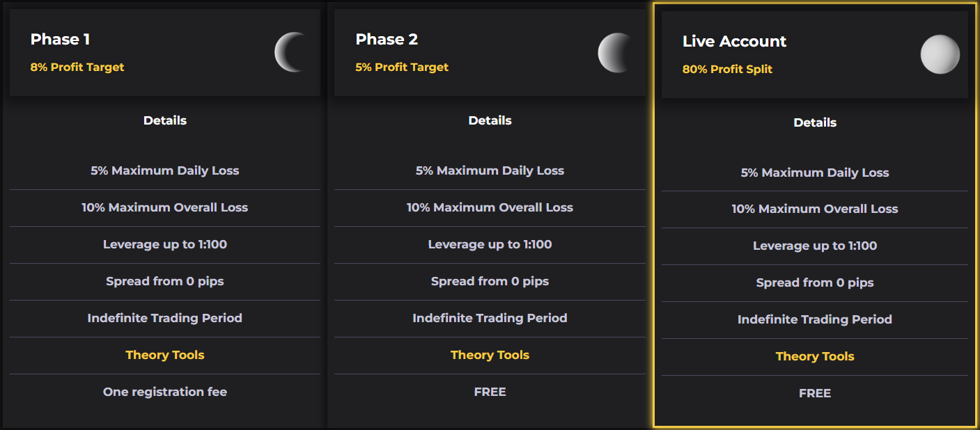
Task: Click the full moon icon in Live Account
Action: tap(940, 54)
